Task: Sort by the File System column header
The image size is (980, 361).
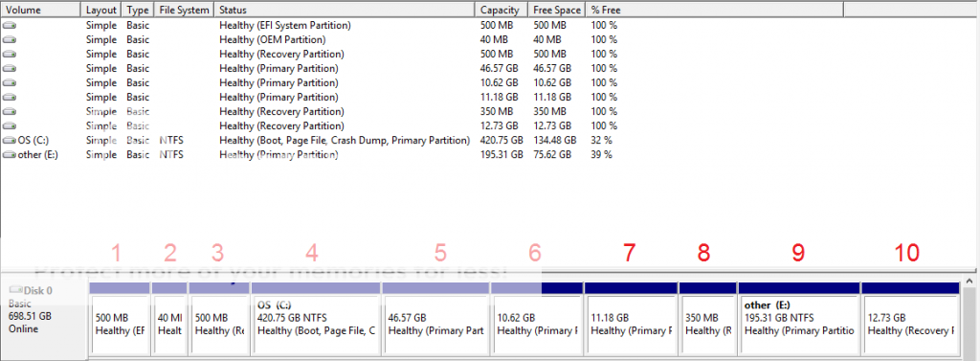Action: point(184,10)
